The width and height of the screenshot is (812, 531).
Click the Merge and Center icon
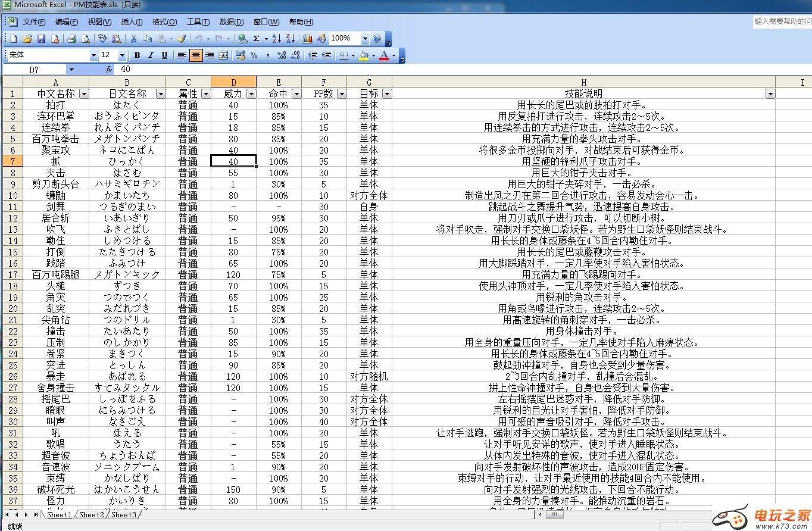click(223, 55)
